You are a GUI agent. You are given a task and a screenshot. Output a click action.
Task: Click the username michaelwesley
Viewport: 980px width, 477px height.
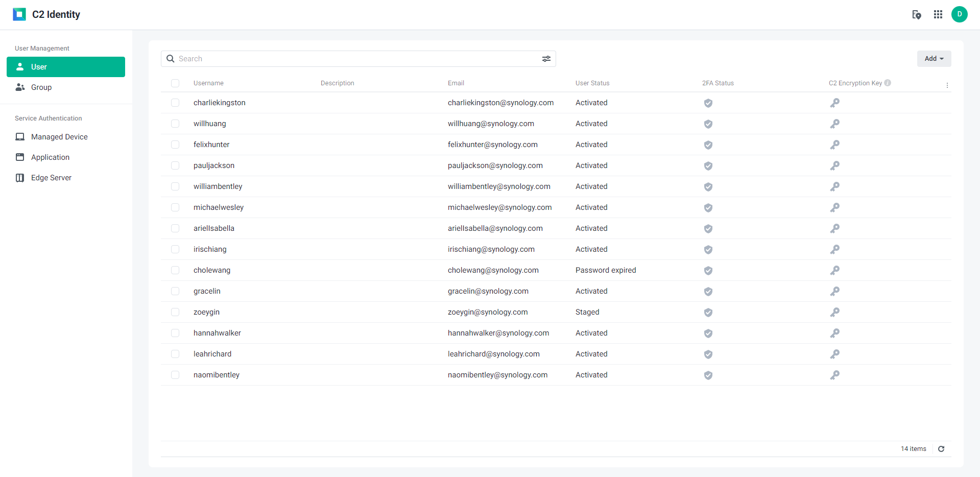pos(219,207)
